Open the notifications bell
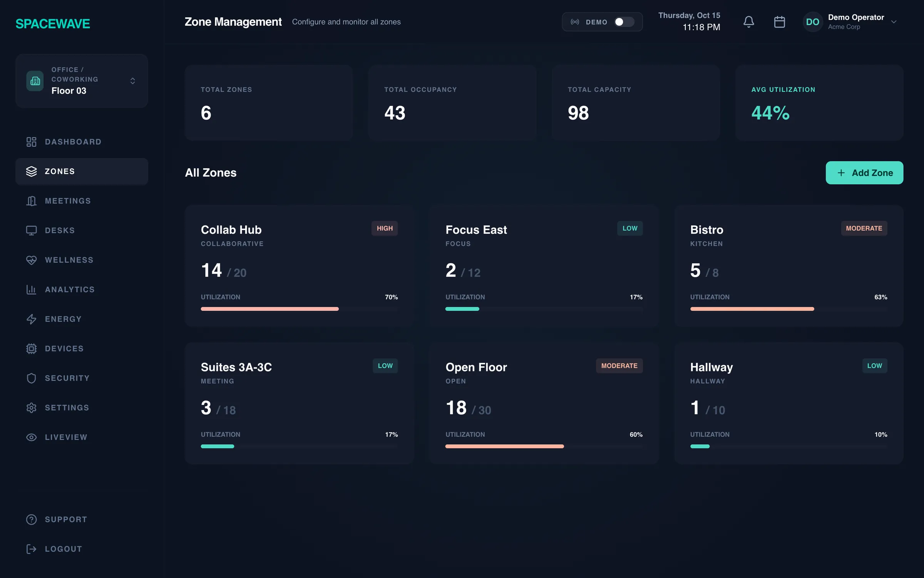This screenshot has height=578, width=924. click(748, 22)
